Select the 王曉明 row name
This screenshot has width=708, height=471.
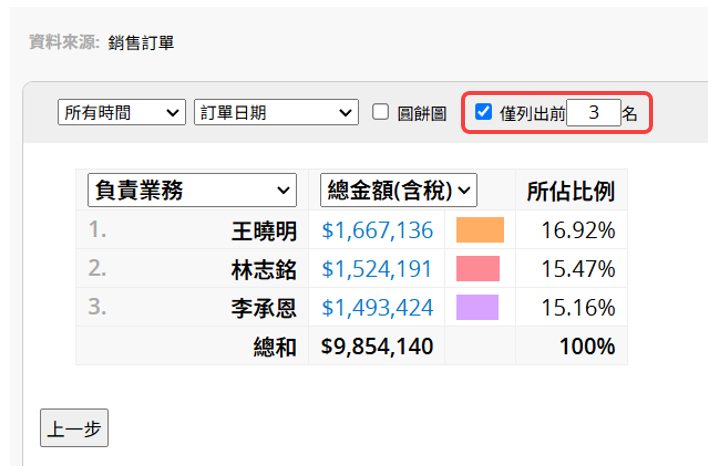coord(264,231)
